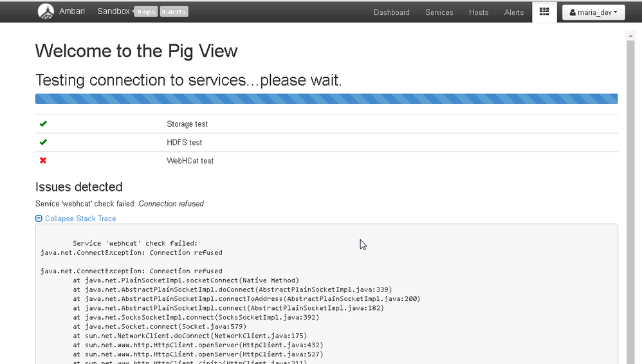The image size is (642, 364).
Task: Click the page scrollbar up arrow
Action: coord(630,36)
